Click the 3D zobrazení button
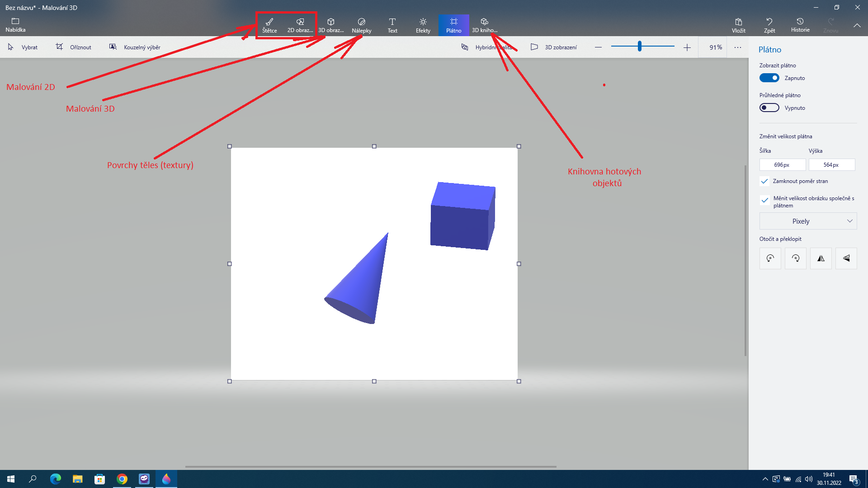Image resolution: width=868 pixels, height=488 pixels. click(x=554, y=47)
